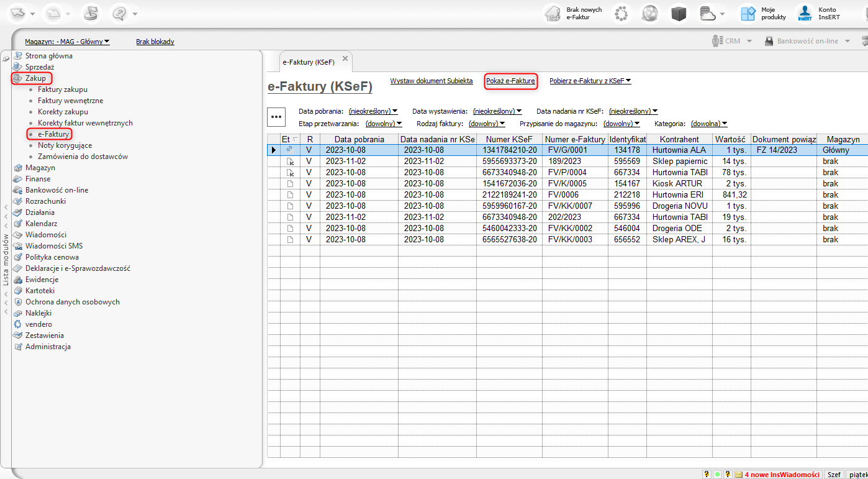Open the Magazyn module in sidebar

pos(40,168)
